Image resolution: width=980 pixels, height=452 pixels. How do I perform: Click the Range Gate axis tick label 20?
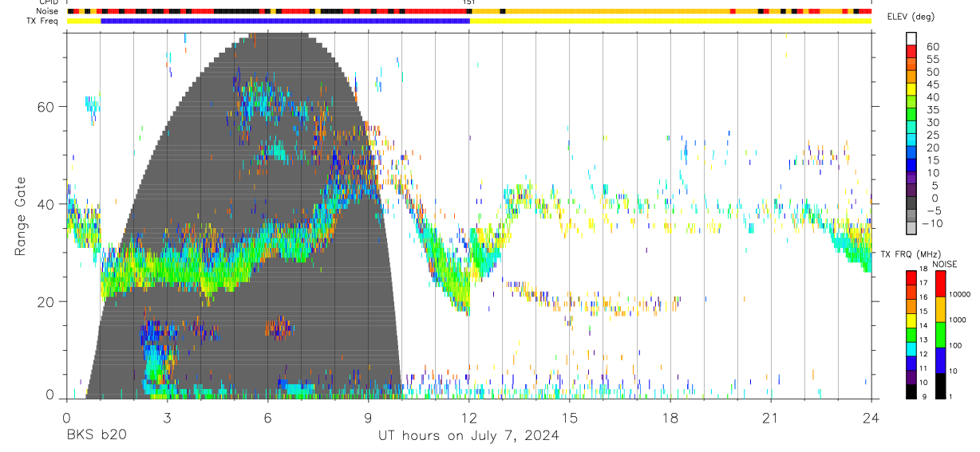tap(46, 301)
